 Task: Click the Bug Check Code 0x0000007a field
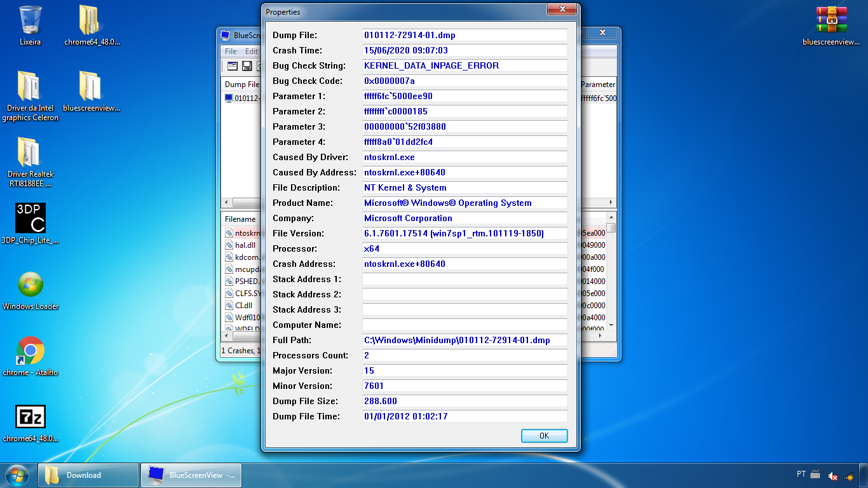465,81
